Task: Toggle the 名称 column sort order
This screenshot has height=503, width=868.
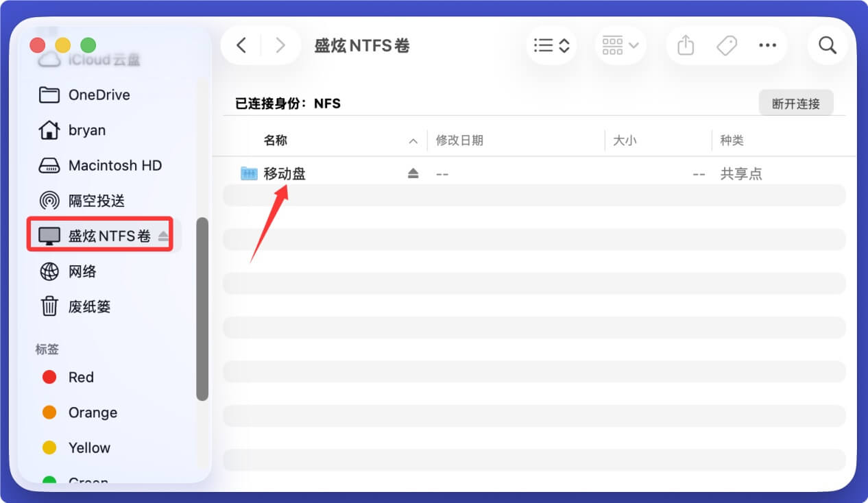Action: point(413,140)
